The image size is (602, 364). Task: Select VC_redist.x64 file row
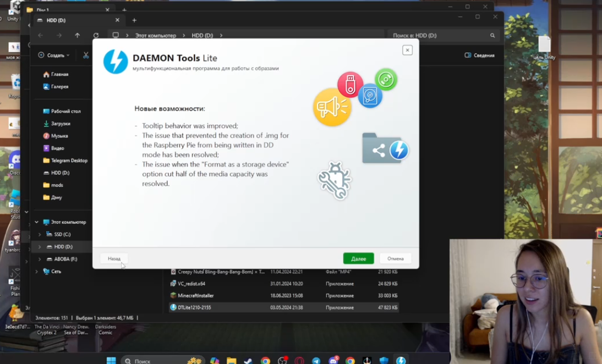[x=284, y=284]
